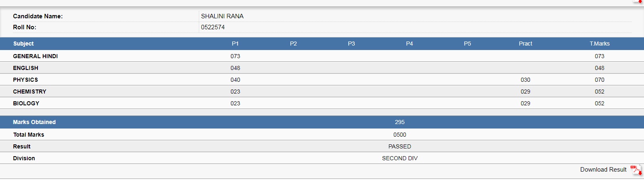Click the Marks Obtained value 295
Screen dimensions: 644x183
pos(400,122)
